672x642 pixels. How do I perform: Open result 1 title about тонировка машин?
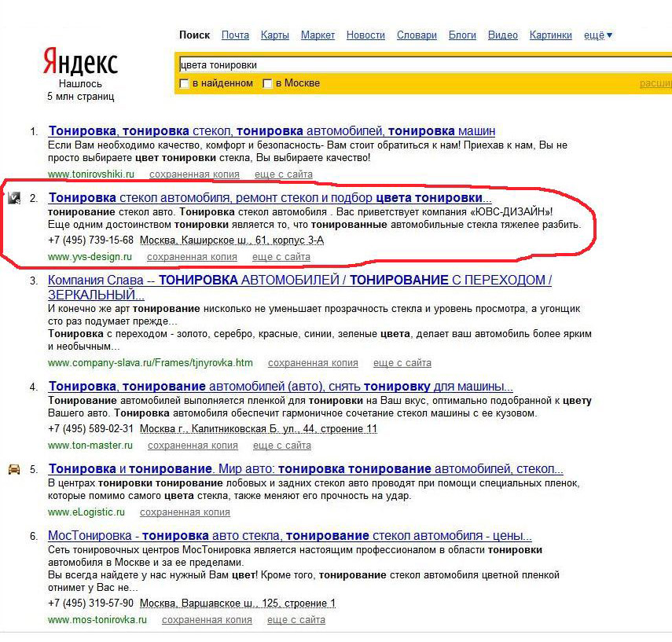tap(272, 130)
